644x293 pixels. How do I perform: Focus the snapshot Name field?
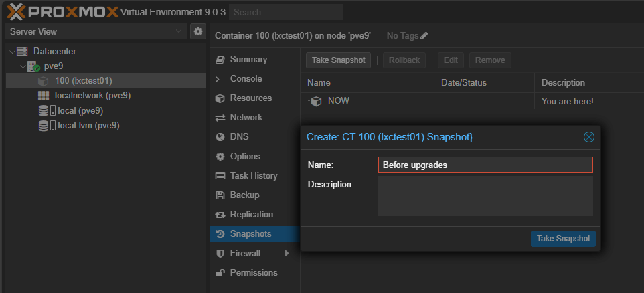tap(485, 165)
